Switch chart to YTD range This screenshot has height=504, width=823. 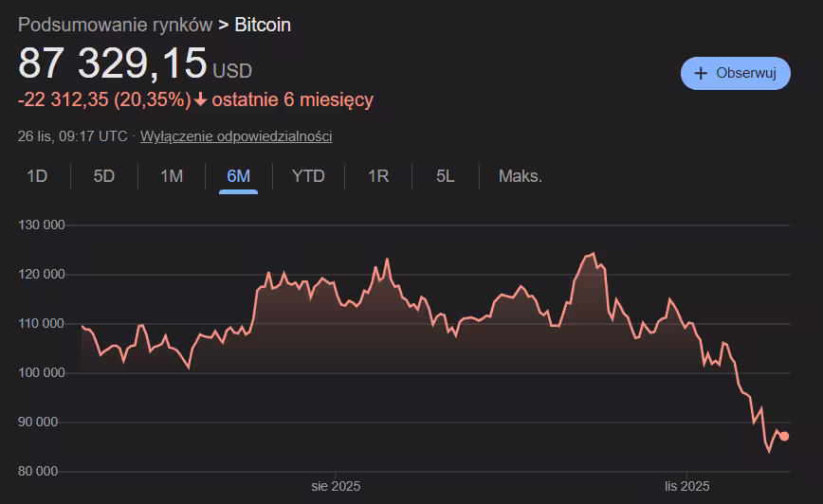coord(308,176)
